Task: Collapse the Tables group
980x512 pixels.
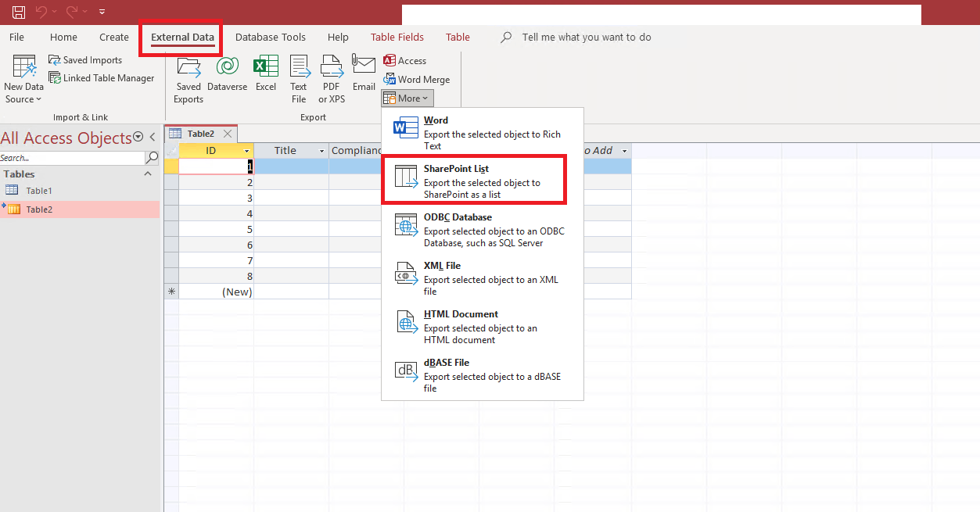Action: pyautogui.click(x=148, y=174)
